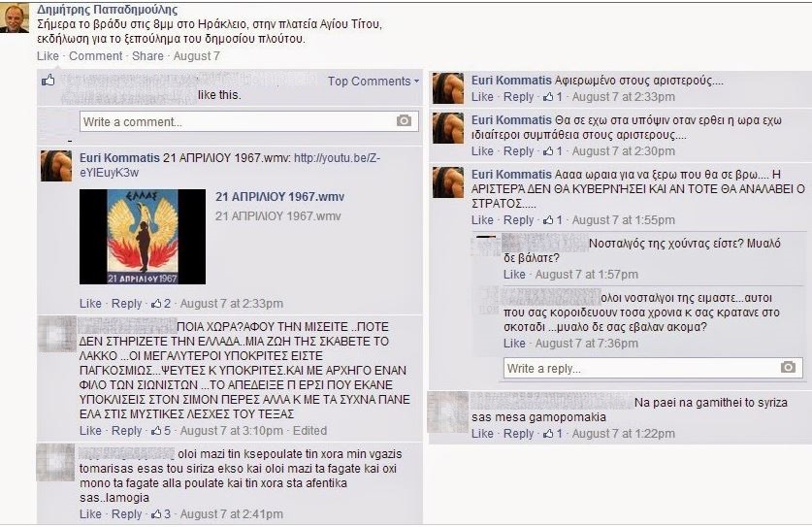Click Reply on the August 7 2:30pm comment
The height and width of the screenshot is (527, 812).
click(x=518, y=151)
